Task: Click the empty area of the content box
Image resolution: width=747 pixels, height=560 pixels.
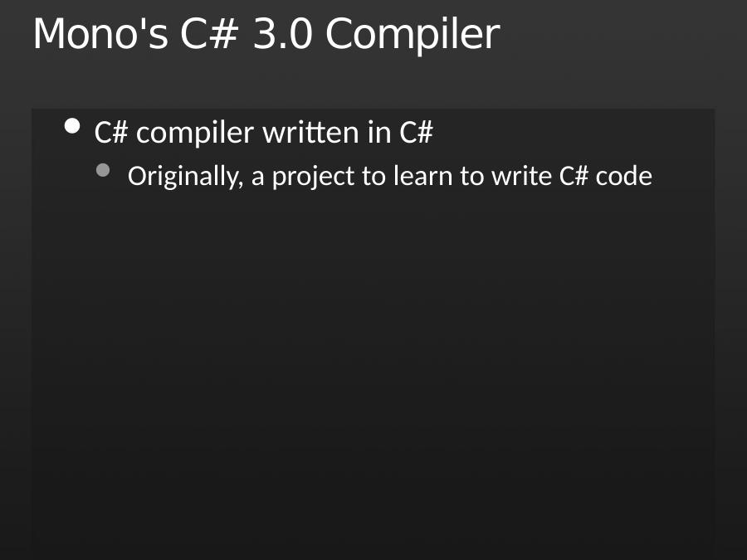Action: [373, 372]
